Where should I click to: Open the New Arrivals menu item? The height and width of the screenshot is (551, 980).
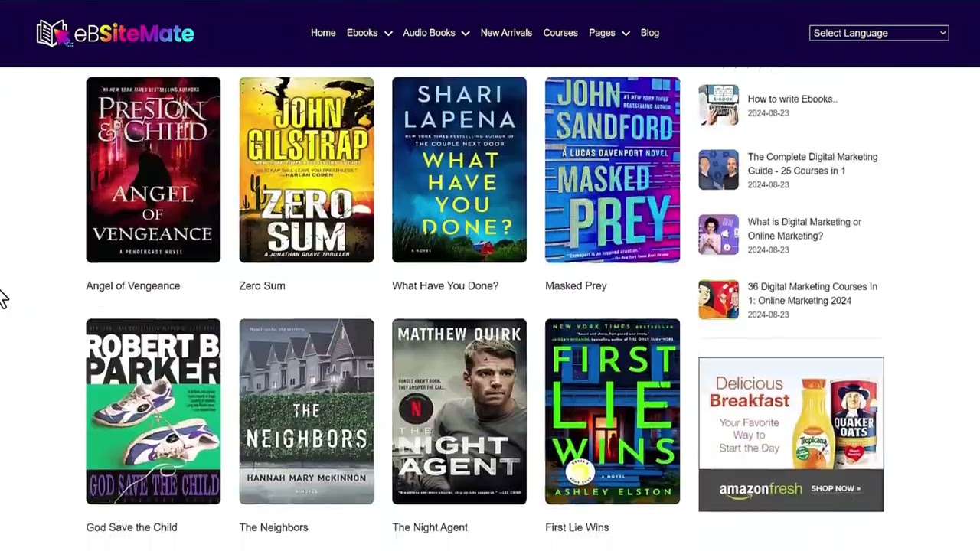point(506,33)
